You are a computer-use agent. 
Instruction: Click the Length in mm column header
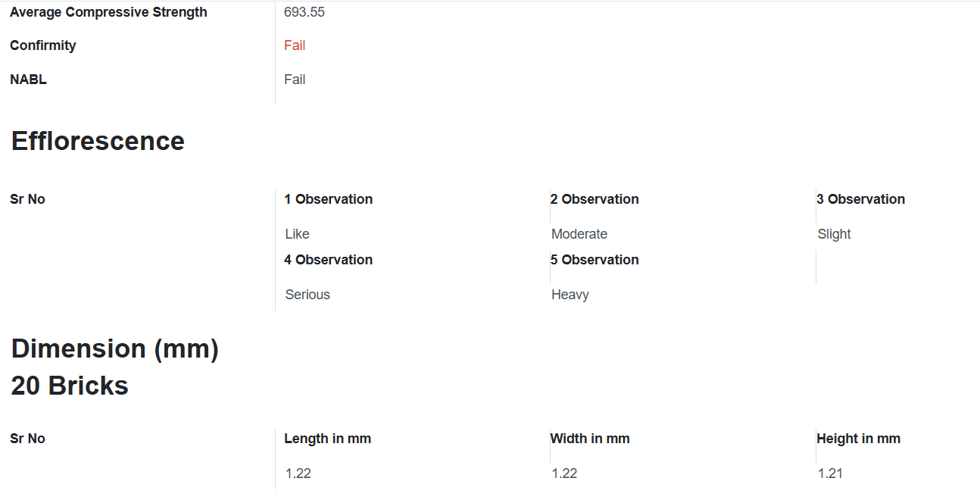click(328, 439)
